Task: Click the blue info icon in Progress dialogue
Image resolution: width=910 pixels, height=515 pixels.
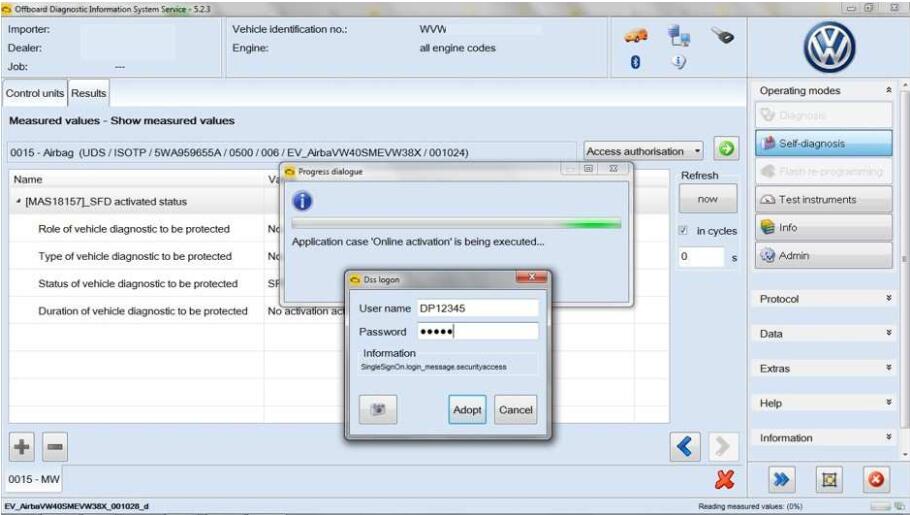Action: tap(302, 201)
